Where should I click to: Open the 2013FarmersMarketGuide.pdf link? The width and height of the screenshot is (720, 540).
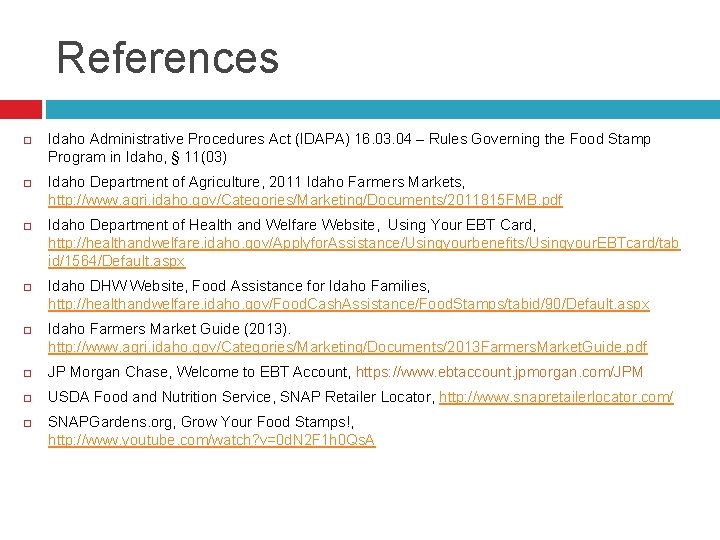(348, 347)
